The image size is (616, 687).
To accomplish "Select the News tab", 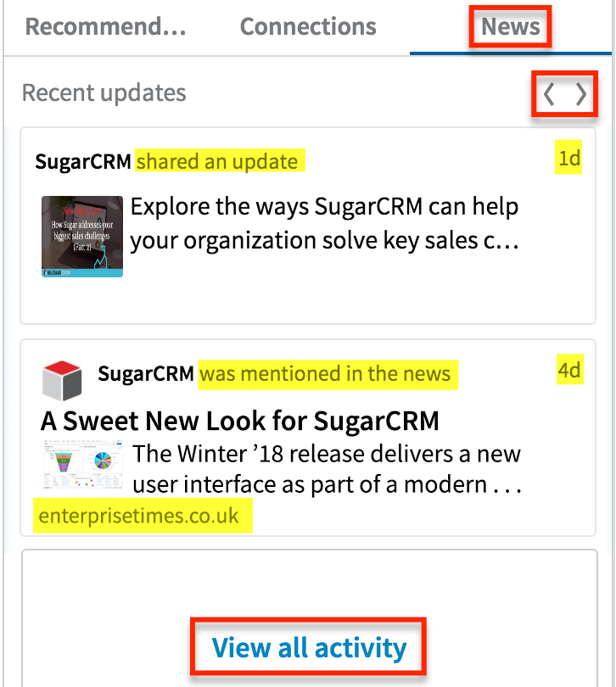I will click(x=511, y=26).
